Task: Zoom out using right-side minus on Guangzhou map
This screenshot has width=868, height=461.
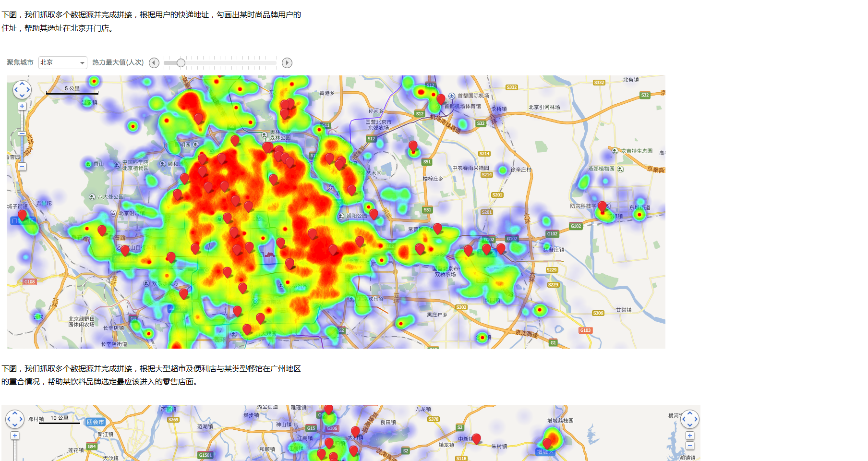Action: [x=690, y=446]
